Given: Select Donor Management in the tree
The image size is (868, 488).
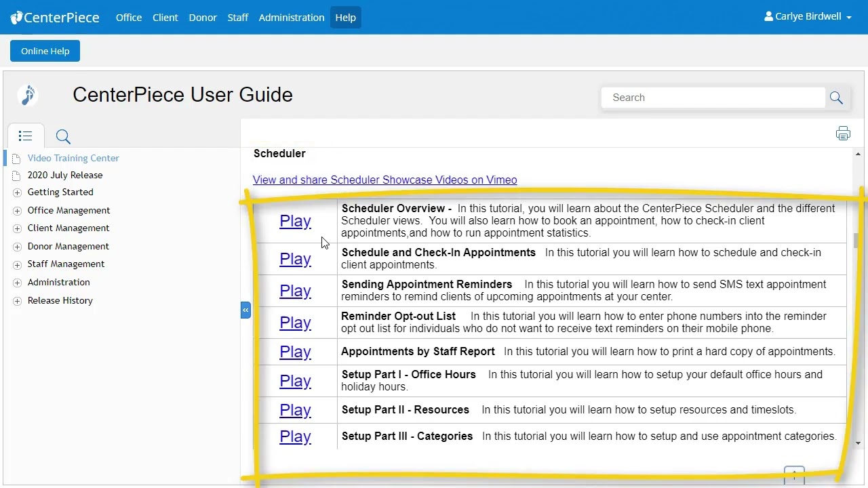Looking at the screenshot, I should point(68,246).
